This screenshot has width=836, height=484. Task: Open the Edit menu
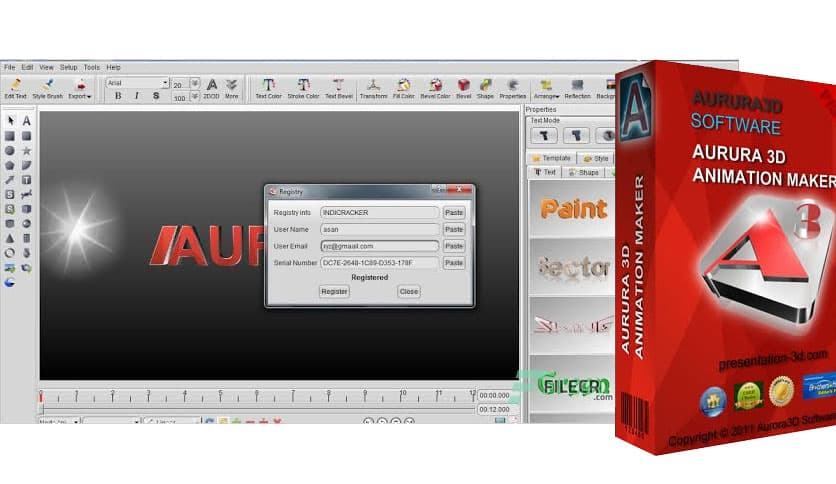(27, 68)
